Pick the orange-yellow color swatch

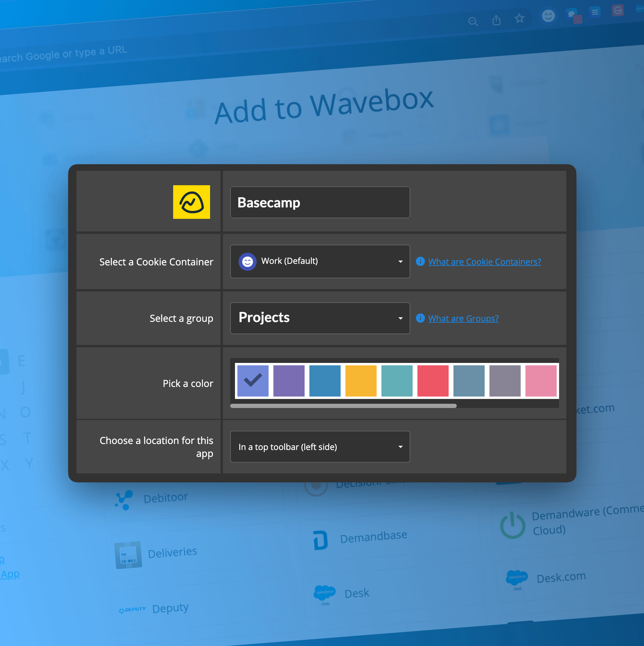click(361, 381)
